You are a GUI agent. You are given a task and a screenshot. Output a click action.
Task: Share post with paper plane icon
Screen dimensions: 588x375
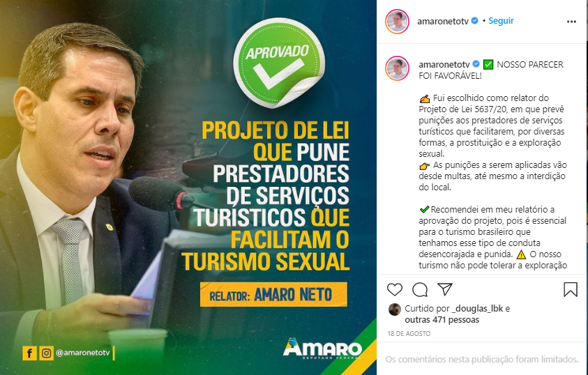(x=445, y=289)
